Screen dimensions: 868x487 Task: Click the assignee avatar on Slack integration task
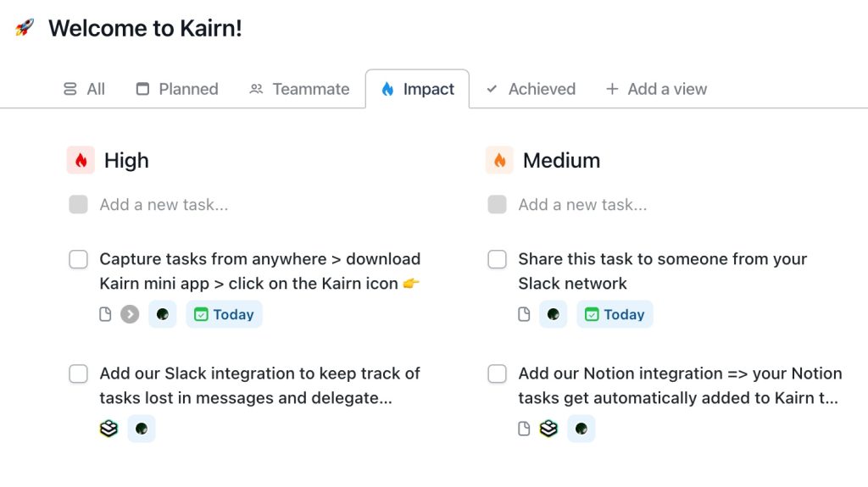pos(142,429)
